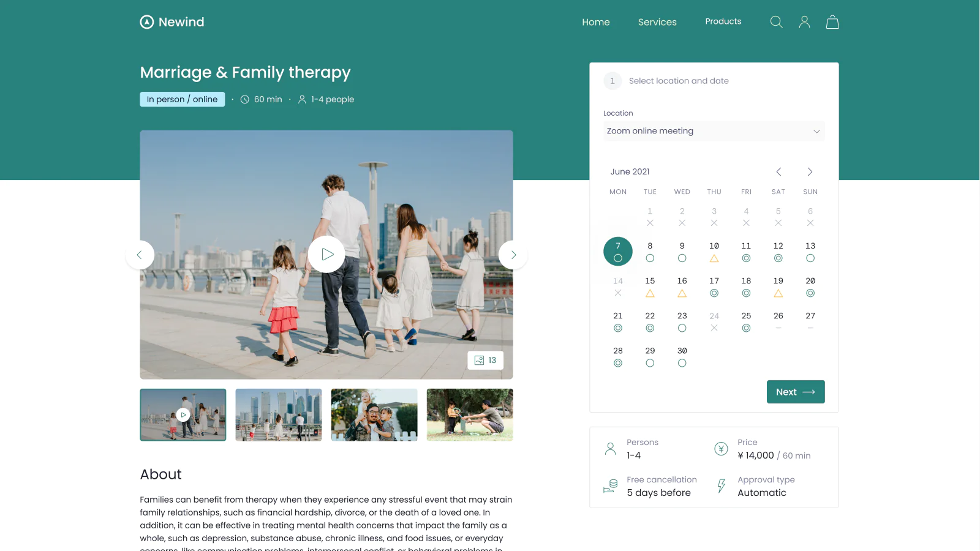Pick June 20 in the calendar
This screenshot has width=980, height=551.
[x=810, y=287]
